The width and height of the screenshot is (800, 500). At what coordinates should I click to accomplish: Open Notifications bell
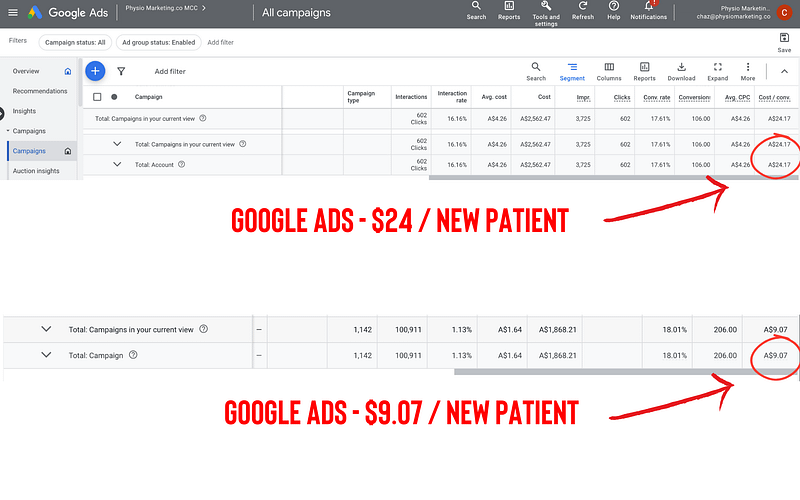tap(648, 10)
